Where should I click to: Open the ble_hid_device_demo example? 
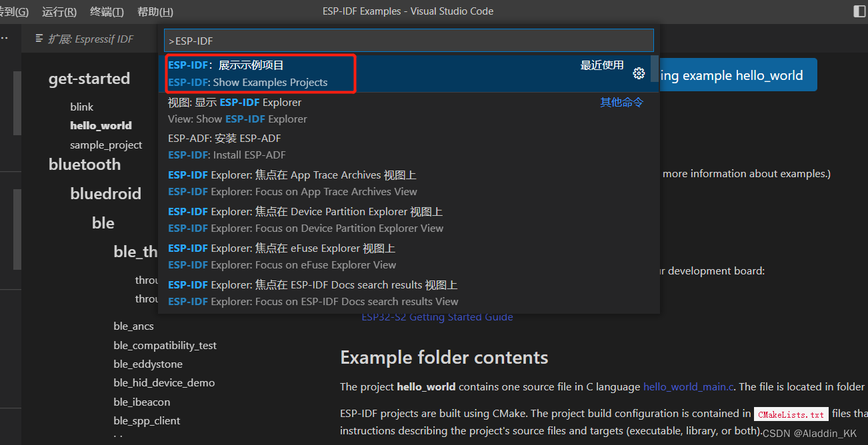164,382
